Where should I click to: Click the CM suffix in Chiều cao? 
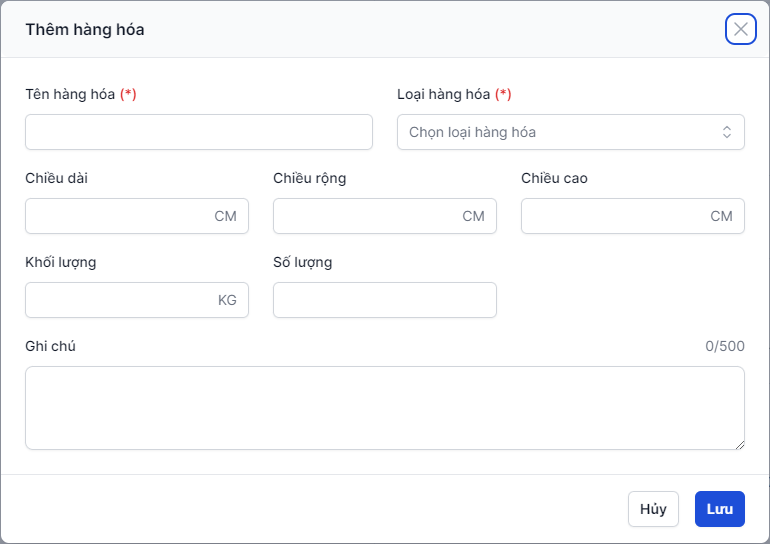721,216
